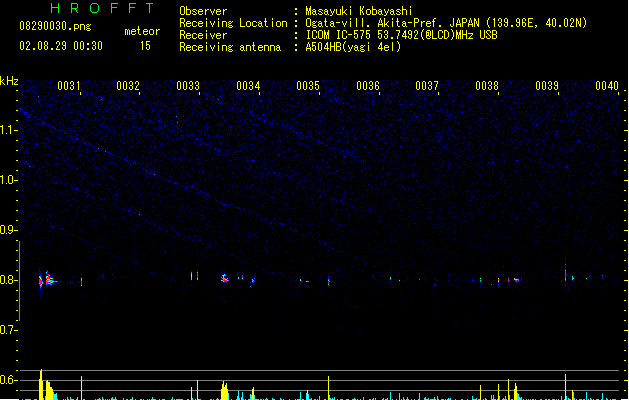629x400 pixels.
Task: Click time marker 0034
Action: [x=248, y=86]
